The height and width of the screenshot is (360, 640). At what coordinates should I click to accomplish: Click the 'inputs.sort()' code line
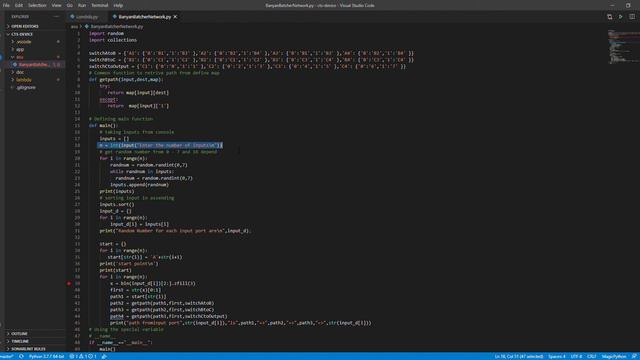[x=117, y=204]
